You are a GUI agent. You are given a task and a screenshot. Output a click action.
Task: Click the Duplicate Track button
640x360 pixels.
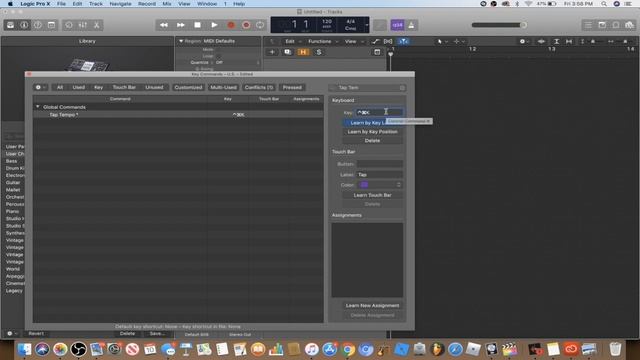(x=288, y=52)
